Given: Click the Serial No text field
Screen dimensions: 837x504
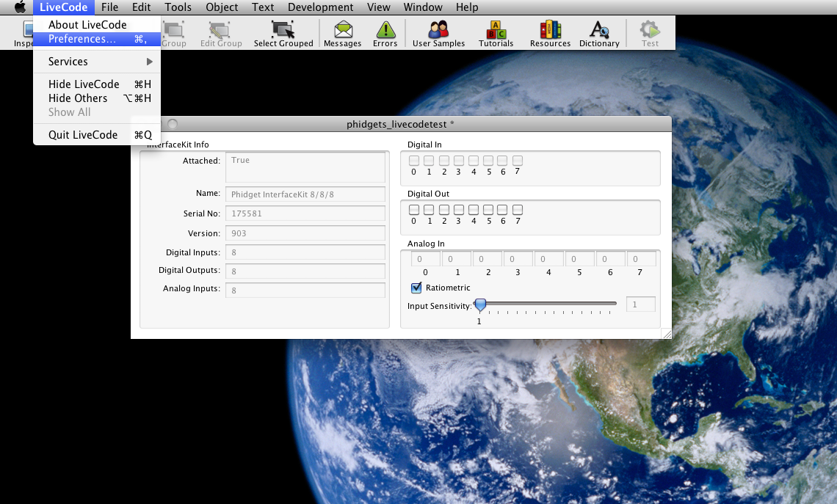Looking at the screenshot, I should pos(305,213).
